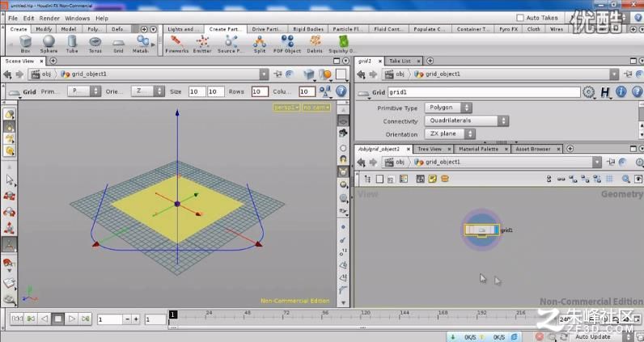644x342 pixels.
Task: Expand the Scene View path dropdown
Action: (264, 74)
